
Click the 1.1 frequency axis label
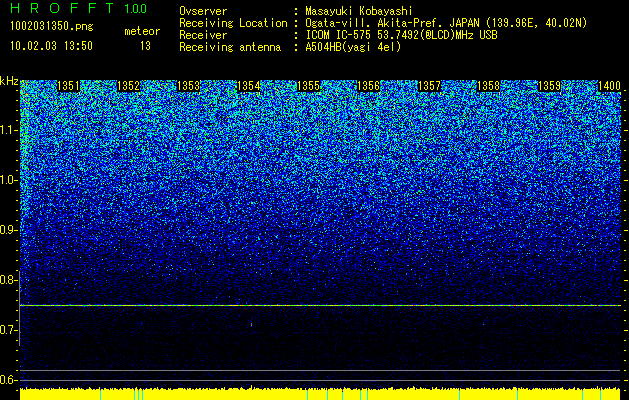(8, 130)
